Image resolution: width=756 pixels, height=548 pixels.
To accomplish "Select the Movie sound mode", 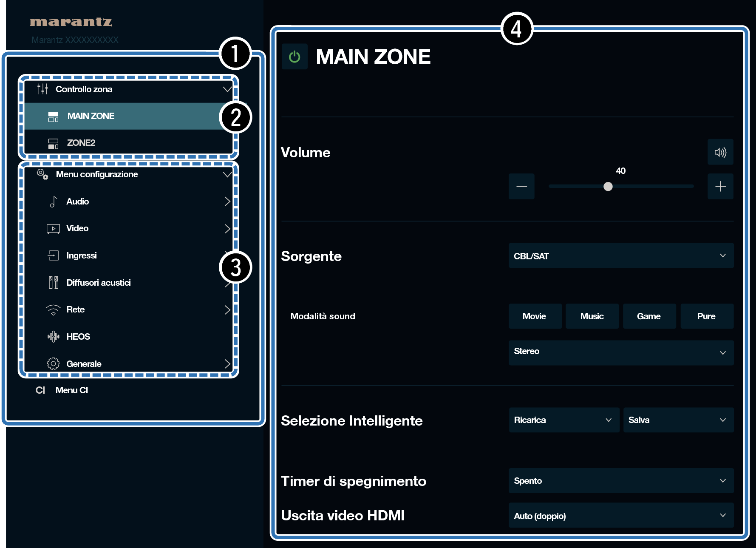I will click(x=535, y=316).
